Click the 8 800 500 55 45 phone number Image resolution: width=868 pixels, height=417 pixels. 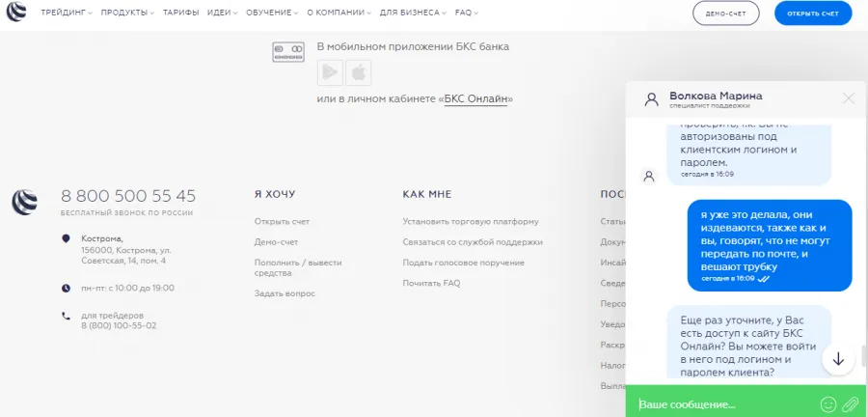pyautogui.click(x=128, y=196)
